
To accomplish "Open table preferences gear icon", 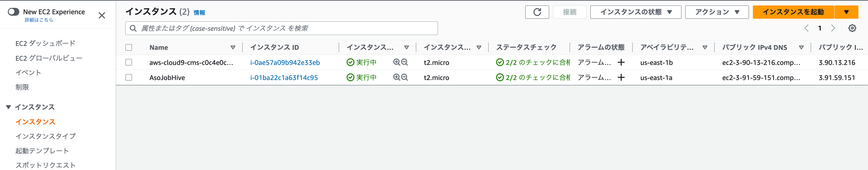I will (852, 28).
